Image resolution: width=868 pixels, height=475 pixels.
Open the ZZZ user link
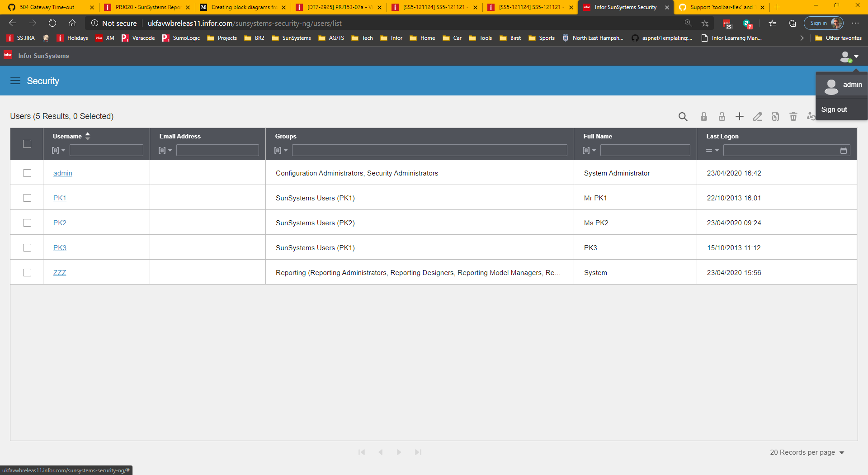[x=60, y=273]
